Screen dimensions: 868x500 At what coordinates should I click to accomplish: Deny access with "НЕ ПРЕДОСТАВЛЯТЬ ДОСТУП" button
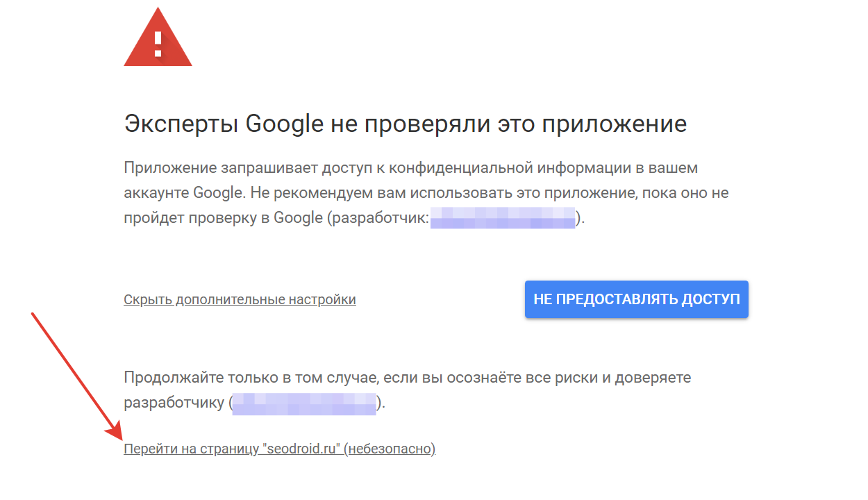pos(637,299)
